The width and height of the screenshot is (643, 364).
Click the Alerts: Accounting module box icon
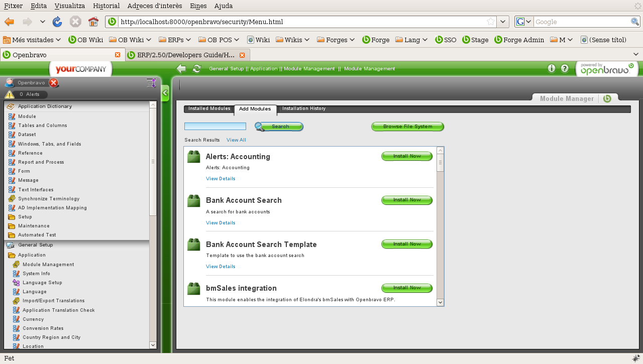(x=194, y=157)
